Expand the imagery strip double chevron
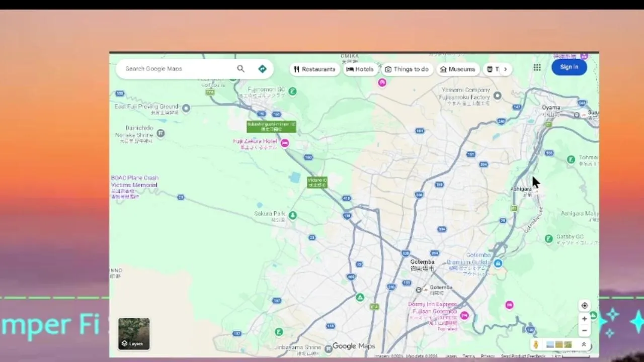Screen dimensions: 644x362 click(x=584, y=344)
